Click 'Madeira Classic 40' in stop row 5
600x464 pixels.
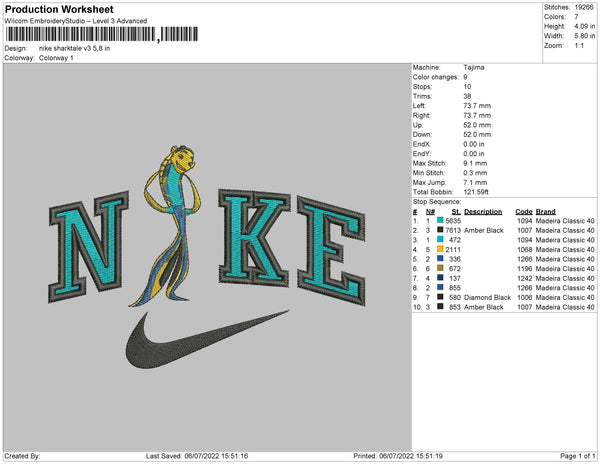565,259
